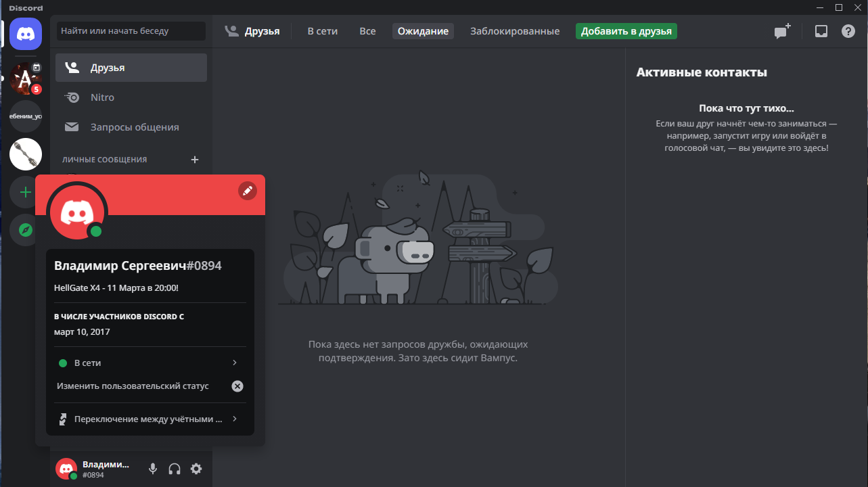
Task: Open user settings gear icon
Action: click(196, 469)
